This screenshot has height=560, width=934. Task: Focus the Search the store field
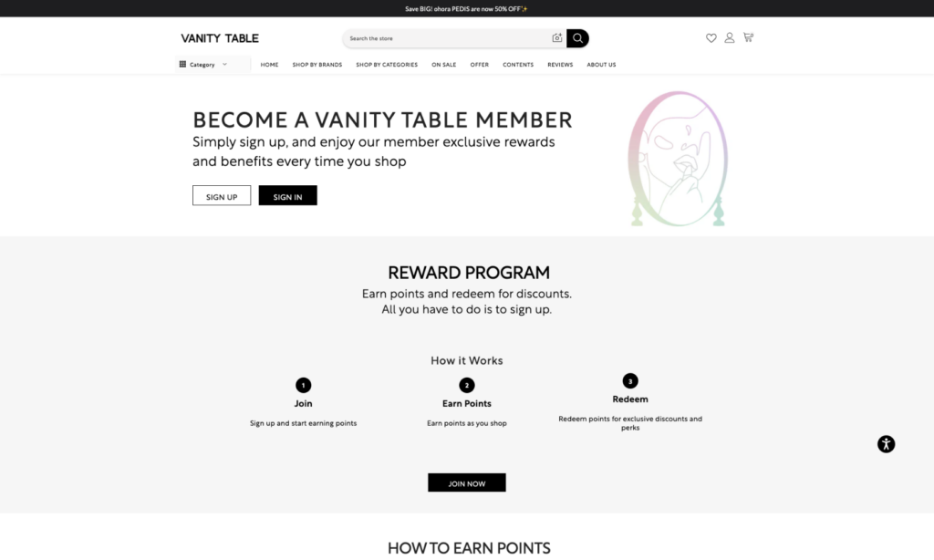tap(447, 38)
